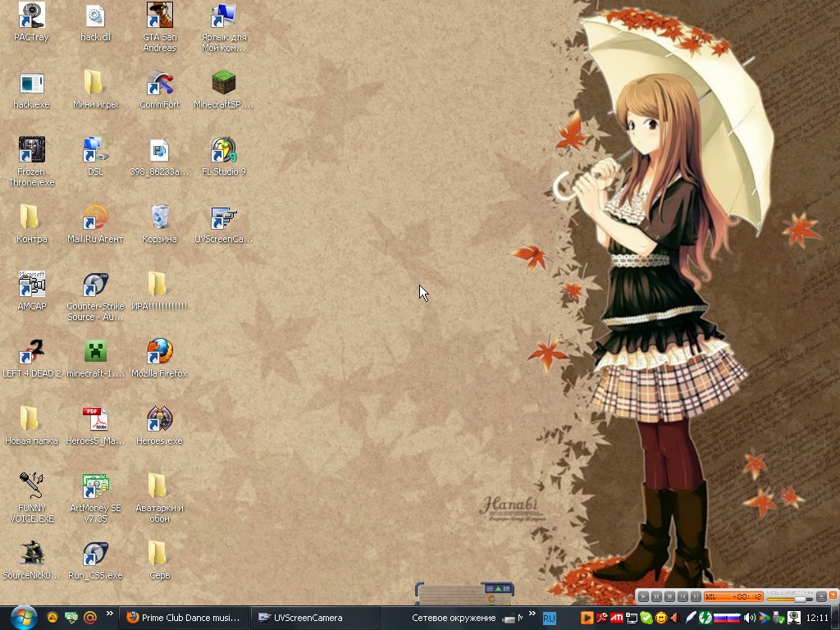
Task: Open the Windows Start menu orb
Action: pyautogui.click(x=23, y=618)
